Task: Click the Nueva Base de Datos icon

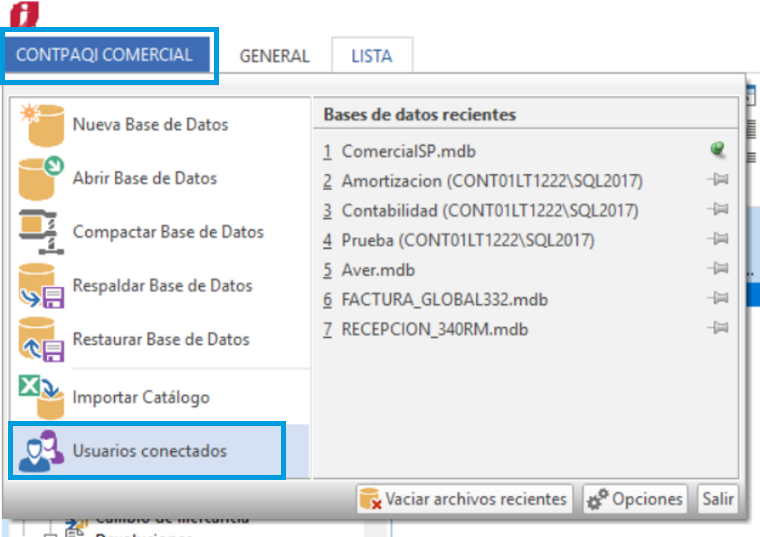Action: [42, 125]
